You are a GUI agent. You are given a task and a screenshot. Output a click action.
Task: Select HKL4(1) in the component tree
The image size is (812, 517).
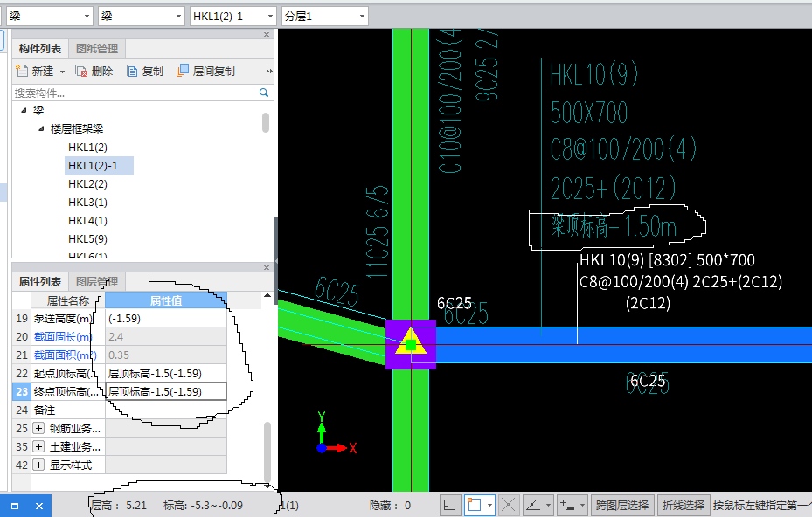[x=87, y=220]
